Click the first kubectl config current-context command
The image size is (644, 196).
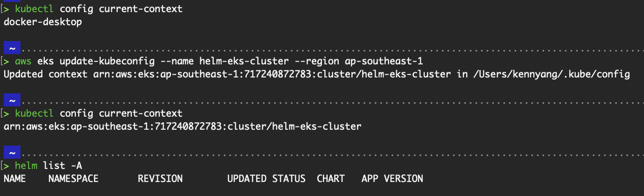(99, 9)
